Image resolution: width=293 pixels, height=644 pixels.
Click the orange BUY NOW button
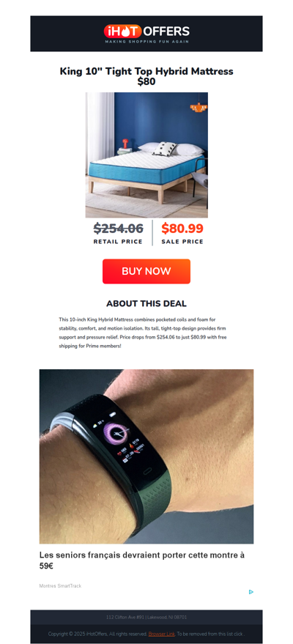146,271
